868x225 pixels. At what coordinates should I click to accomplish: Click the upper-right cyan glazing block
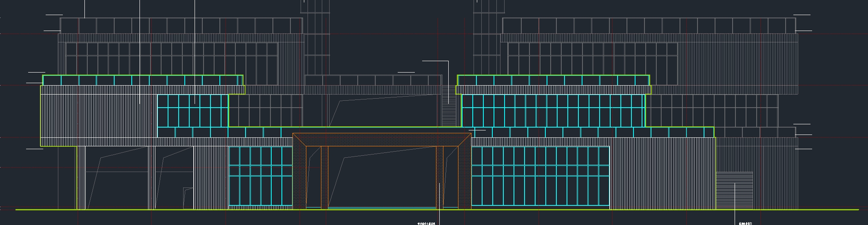click(x=552, y=111)
